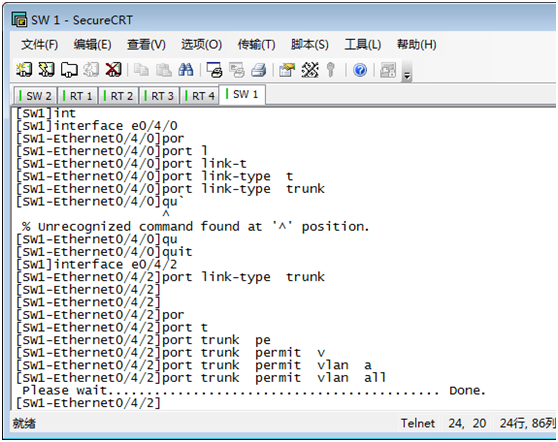This screenshot has height=442, width=558.
Task: Select the active SW 1 tab
Action: pyautogui.click(x=242, y=94)
